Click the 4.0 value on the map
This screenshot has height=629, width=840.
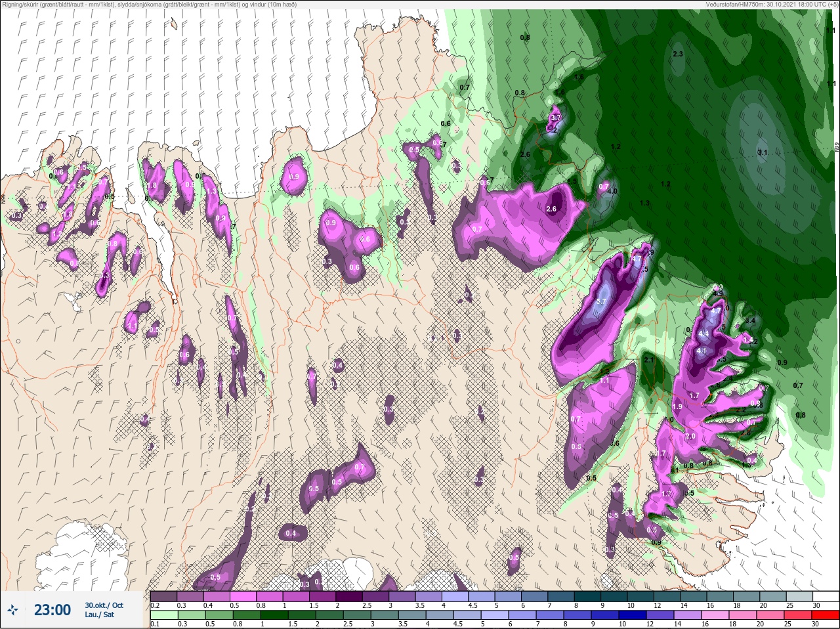(x=612, y=191)
